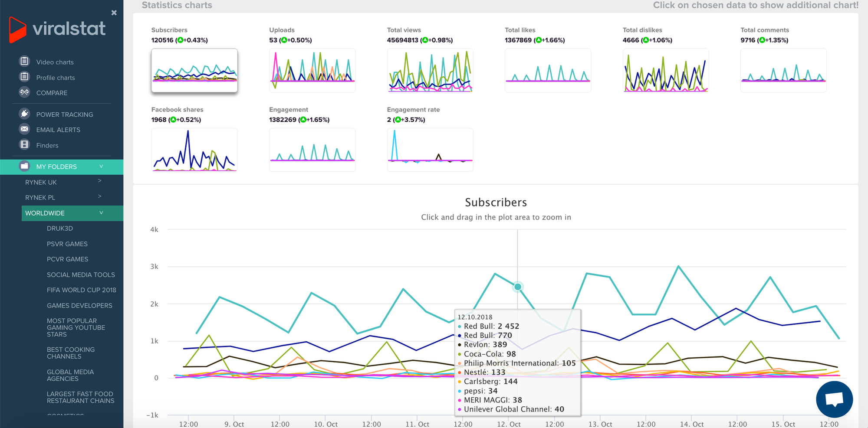Click the green arrow beside Engagement +1.65%
Screen dimensions: 868x428
(x=303, y=120)
